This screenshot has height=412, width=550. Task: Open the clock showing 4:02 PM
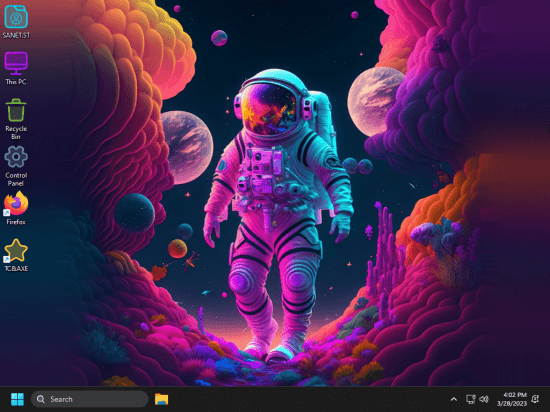click(x=515, y=395)
